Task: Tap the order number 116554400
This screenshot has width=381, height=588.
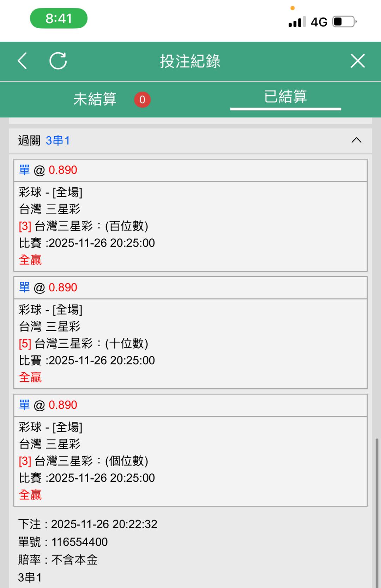Action: 80,542
